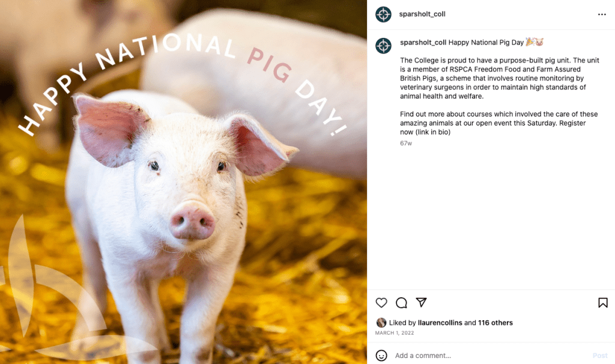The image size is (615, 364).
Task: Open sparsholt_coll username in post header
Action: (422, 14)
